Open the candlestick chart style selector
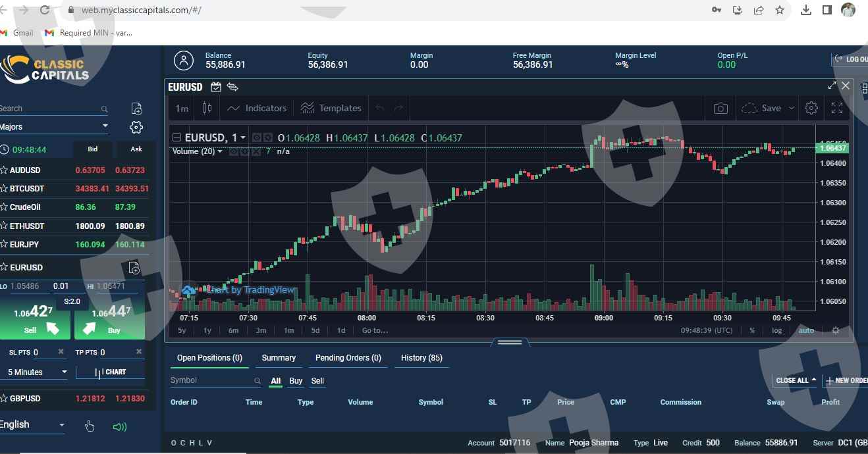Viewport: 868px width, 454px height. (x=207, y=108)
